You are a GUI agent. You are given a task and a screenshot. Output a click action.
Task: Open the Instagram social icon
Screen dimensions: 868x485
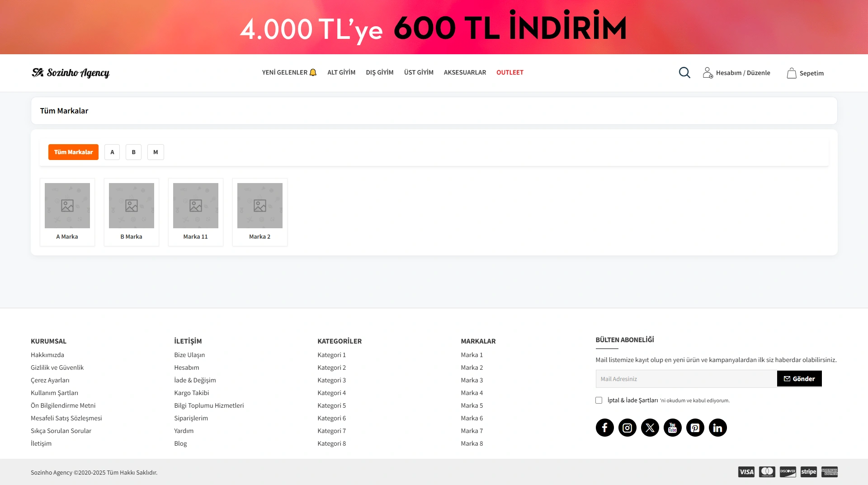(x=627, y=427)
